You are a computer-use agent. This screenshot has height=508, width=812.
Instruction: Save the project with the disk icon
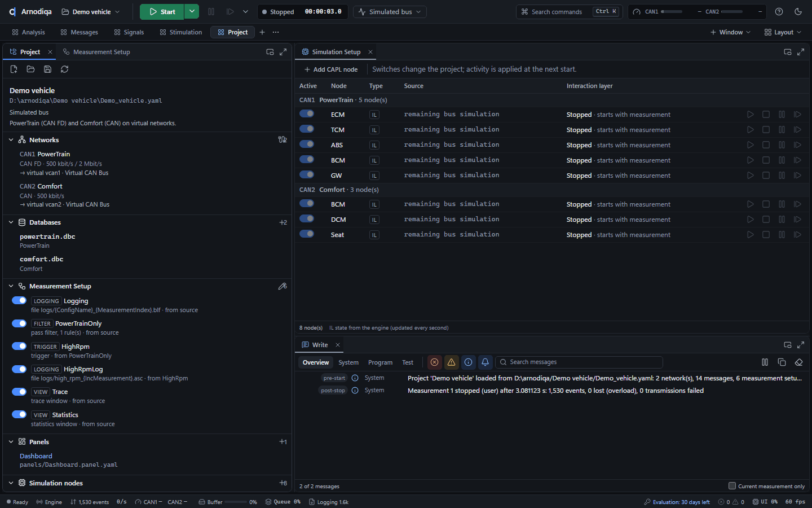(48, 69)
